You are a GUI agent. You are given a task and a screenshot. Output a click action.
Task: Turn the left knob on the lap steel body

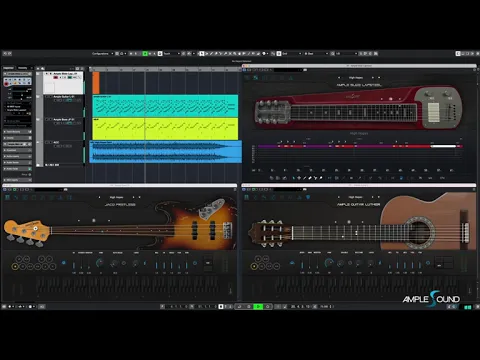[428, 94]
